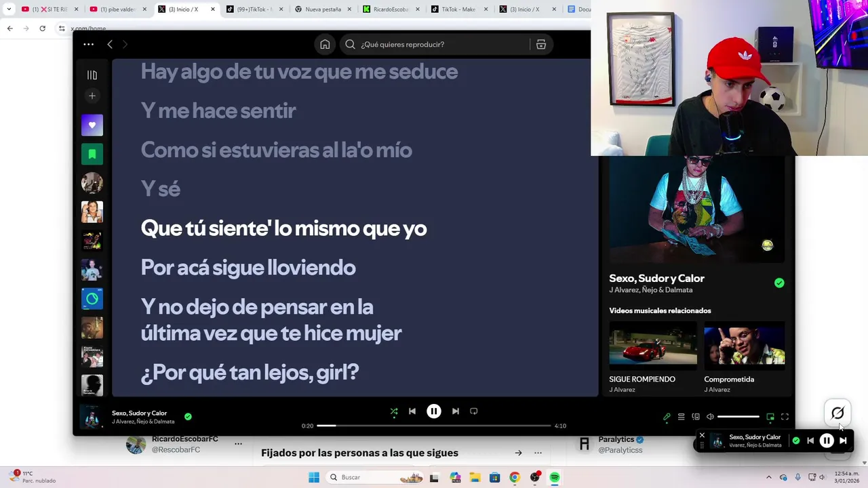868x488 pixels.
Task: Reload the page in Chrome
Action: coord(42,28)
